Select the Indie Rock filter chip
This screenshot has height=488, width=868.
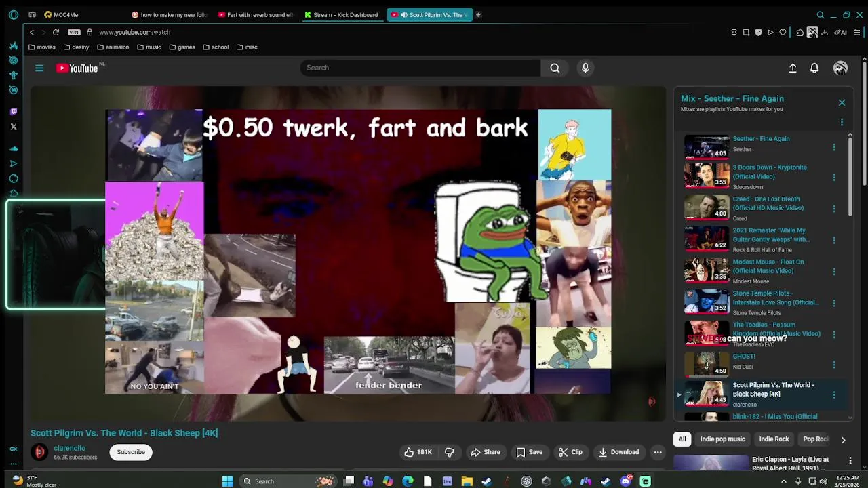coord(774,439)
